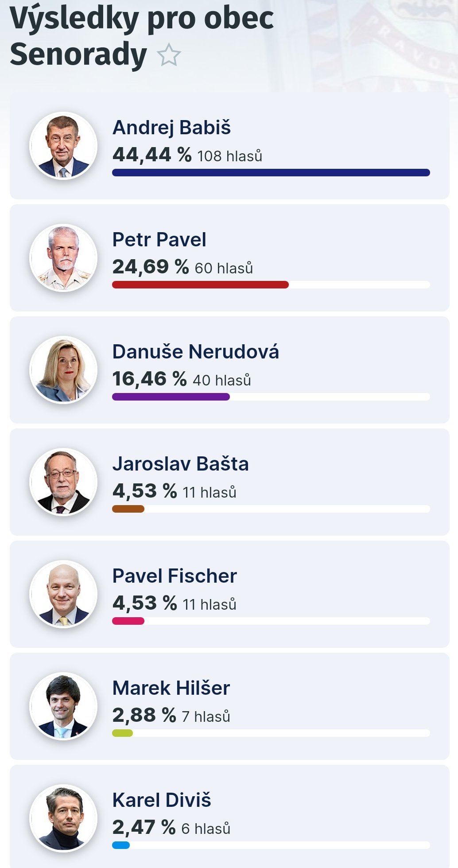The width and height of the screenshot is (458, 868).
Task: Toggle the favorite star next to Senorady
Action: click(x=169, y=55)
